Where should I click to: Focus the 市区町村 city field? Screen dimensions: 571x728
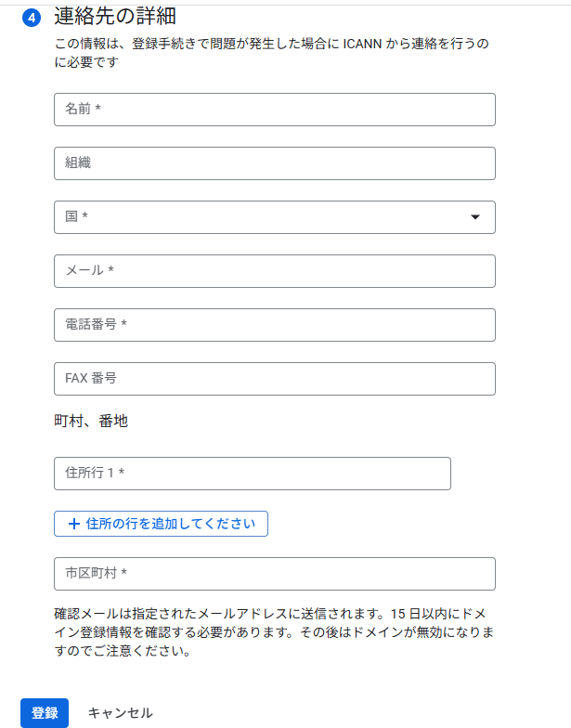point(275,574)
